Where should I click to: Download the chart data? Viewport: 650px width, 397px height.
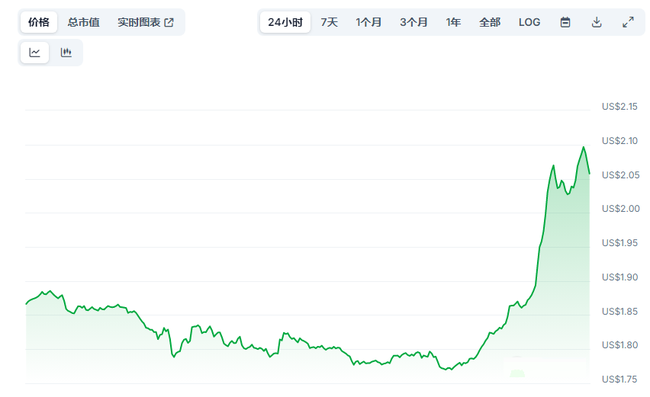click(597, 22)
